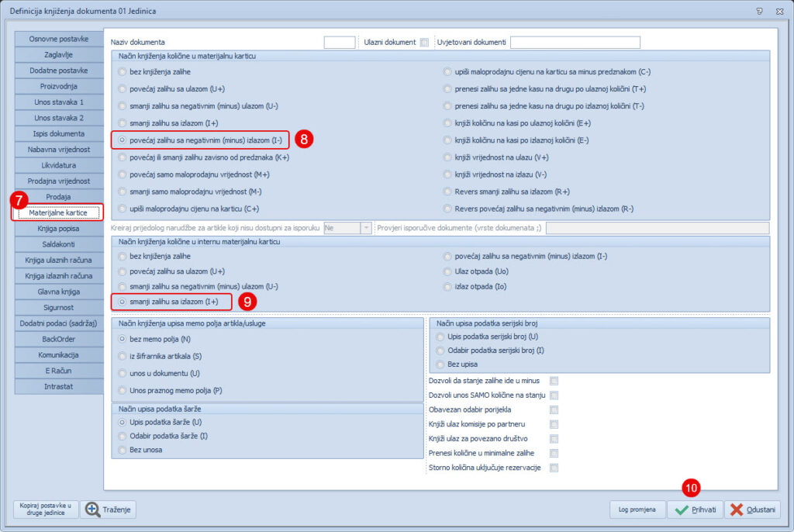Click the Naziv dokumenta input field

[339, 43]
